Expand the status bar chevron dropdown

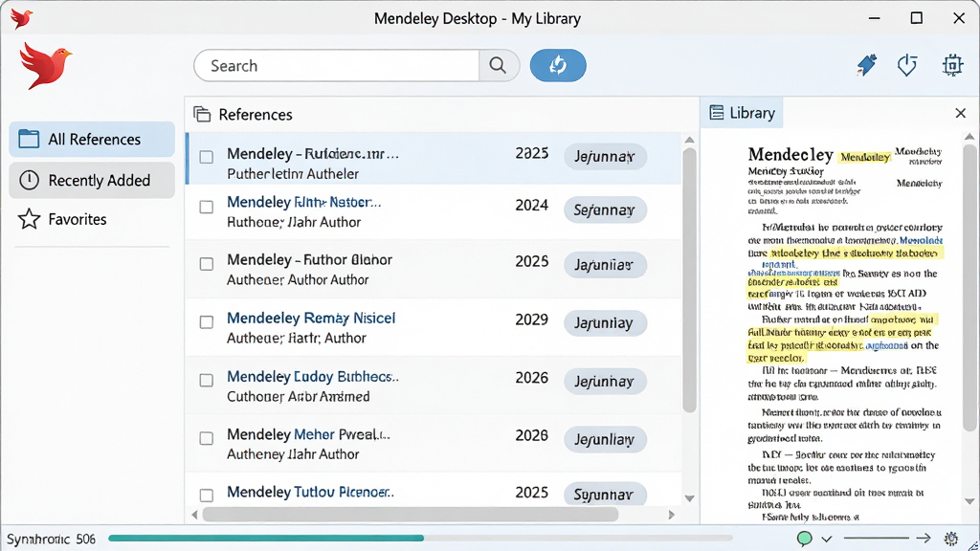pos(827,539)
